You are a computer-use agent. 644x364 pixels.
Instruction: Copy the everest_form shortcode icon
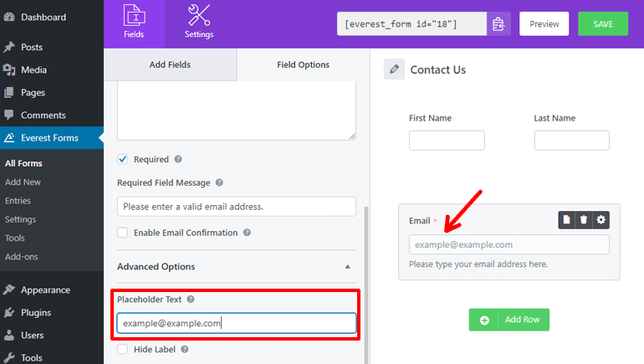coord(498,24)
